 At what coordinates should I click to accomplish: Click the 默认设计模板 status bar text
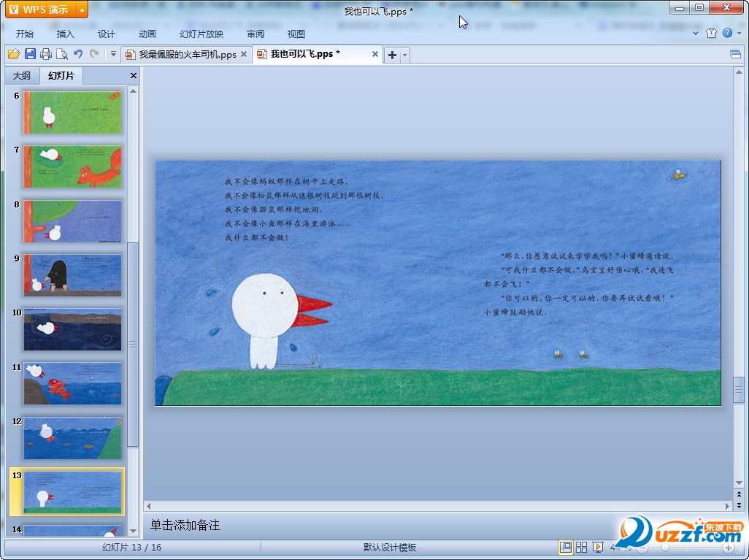point(389,548)
